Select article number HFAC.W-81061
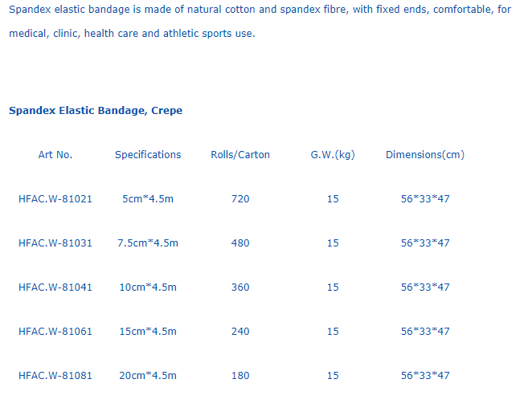Viewport: 524px width, 420px height. click(x=55, y=332)
